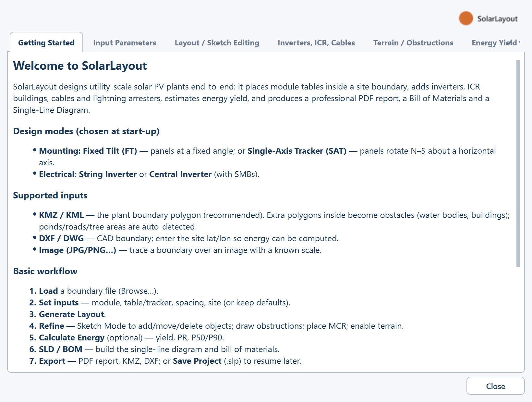Click the 'DXF / DWG' bullet label
Viewport: 532px width, 402px height.
click(61, 238)
